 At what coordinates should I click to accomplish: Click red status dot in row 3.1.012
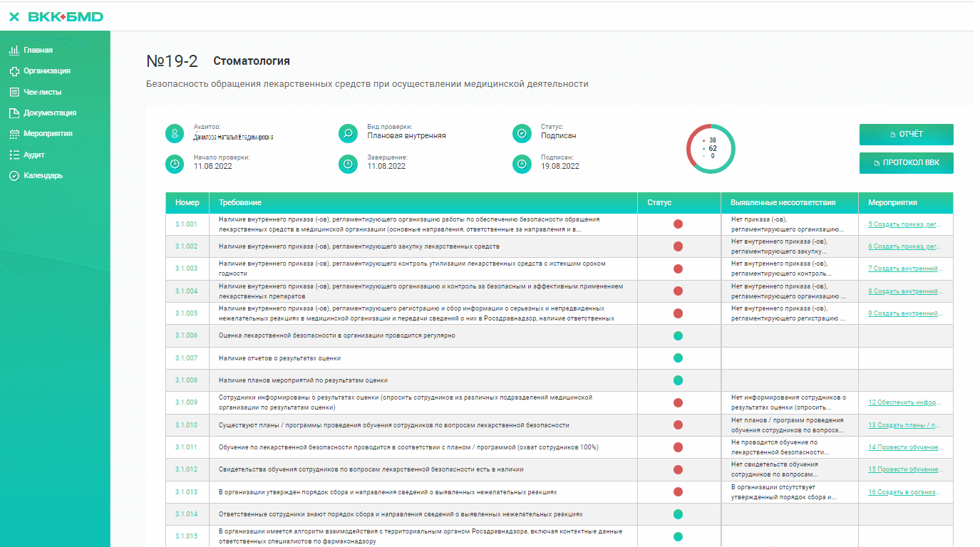pos(678,469)
